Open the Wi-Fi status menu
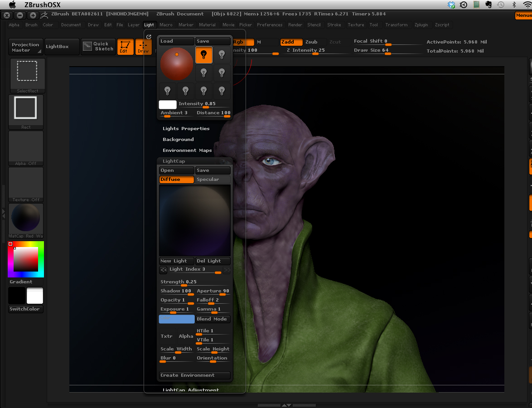 527,5
